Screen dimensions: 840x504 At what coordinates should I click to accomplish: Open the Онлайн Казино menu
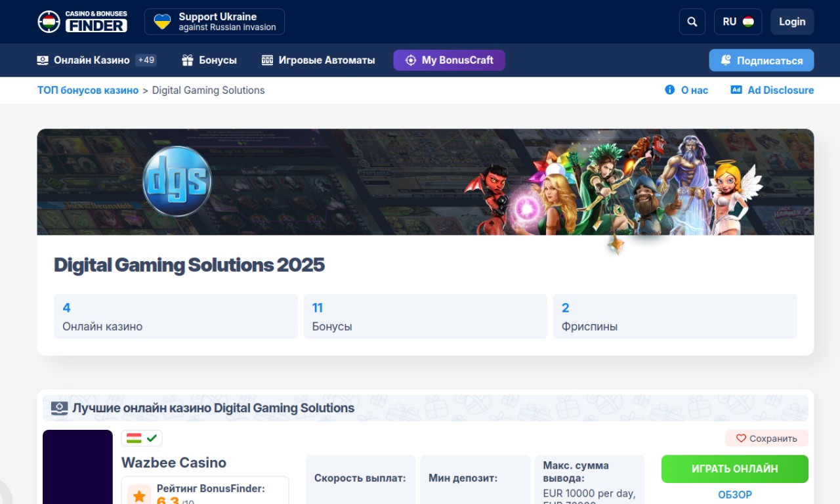pos(91,60)
